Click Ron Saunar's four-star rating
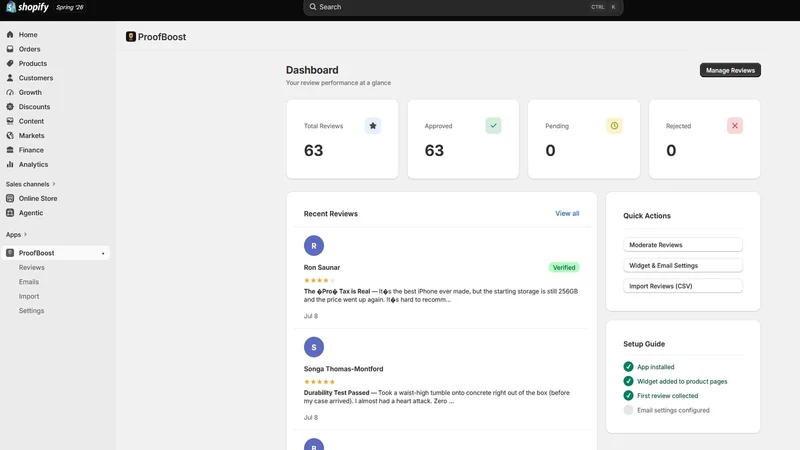The height and width of the screenshot is (450, 800). click(319, 280)
